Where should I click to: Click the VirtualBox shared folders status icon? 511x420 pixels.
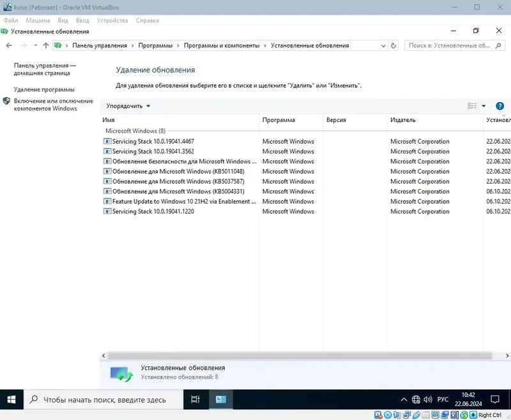427,414
